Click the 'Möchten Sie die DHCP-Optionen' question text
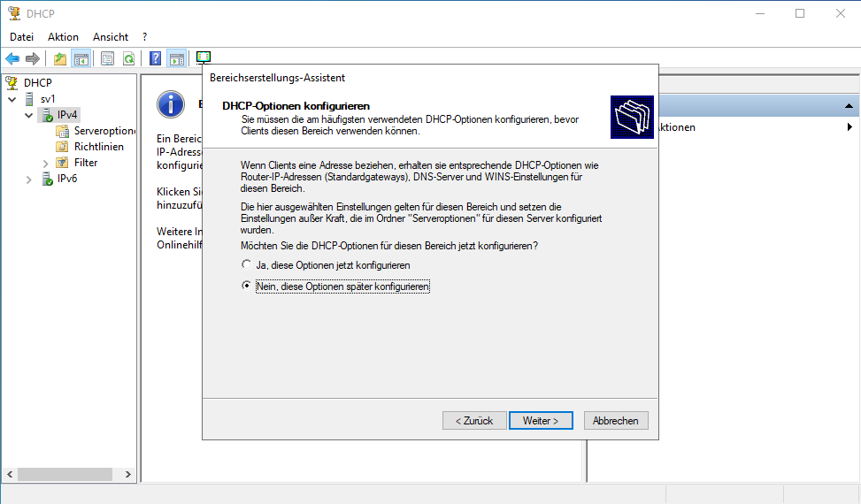Screen dimensions: 861x504 (389, 246)
